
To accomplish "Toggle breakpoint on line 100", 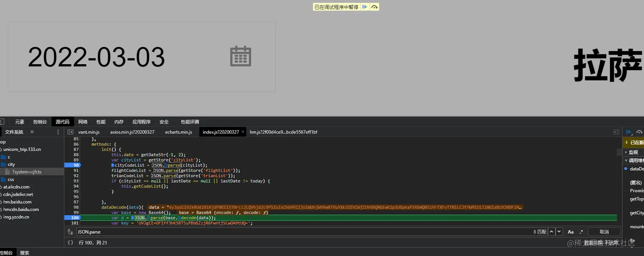I will [72, 218].
